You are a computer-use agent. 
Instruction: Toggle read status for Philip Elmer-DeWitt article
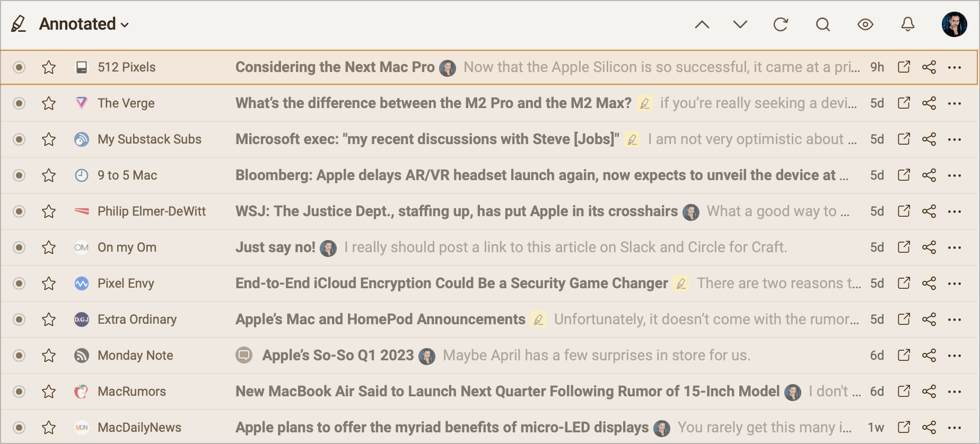19,211
